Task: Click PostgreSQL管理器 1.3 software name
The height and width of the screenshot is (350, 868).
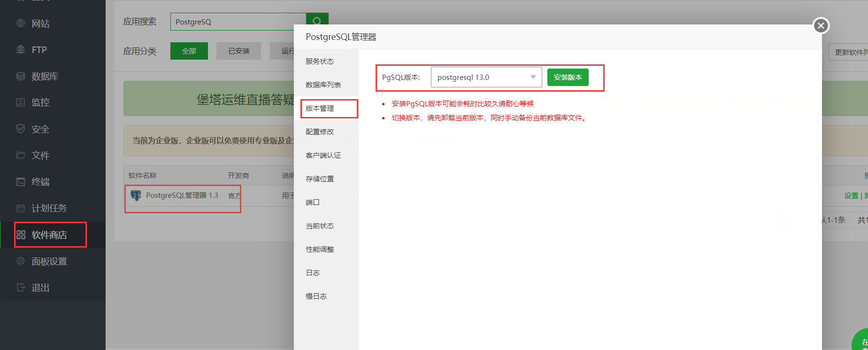Action: (182, 195)
